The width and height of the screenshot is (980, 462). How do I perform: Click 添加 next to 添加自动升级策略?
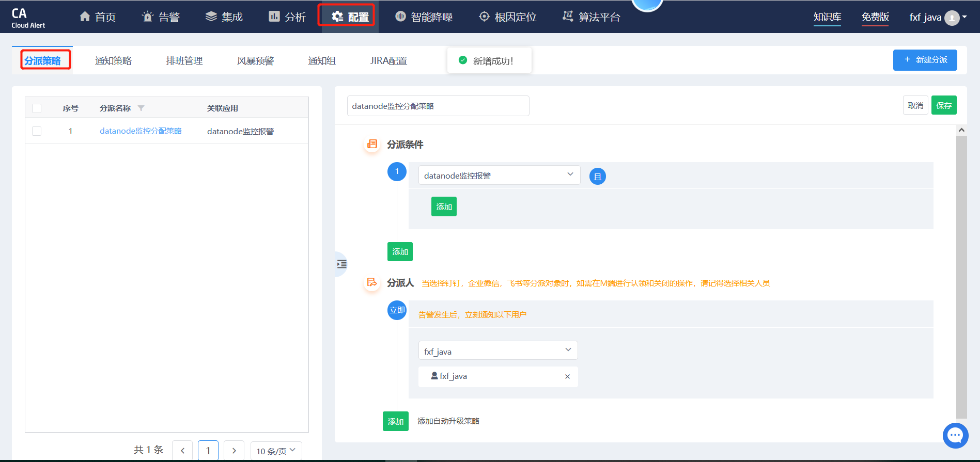click(x=396, y=421)
